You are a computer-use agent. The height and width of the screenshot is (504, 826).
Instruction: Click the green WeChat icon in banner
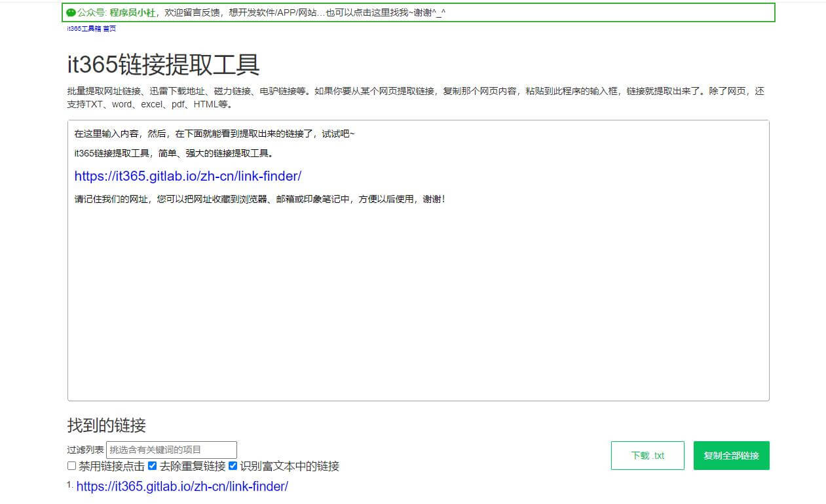71,12
